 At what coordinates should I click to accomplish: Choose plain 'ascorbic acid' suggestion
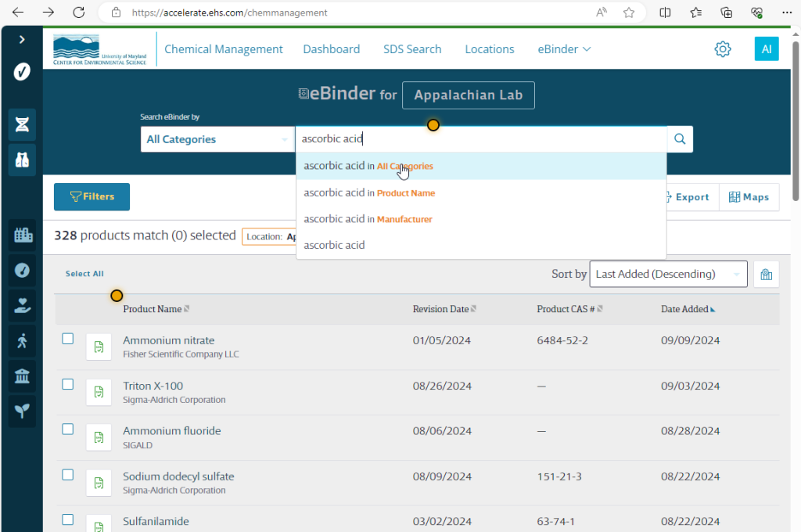click(481, 246)
